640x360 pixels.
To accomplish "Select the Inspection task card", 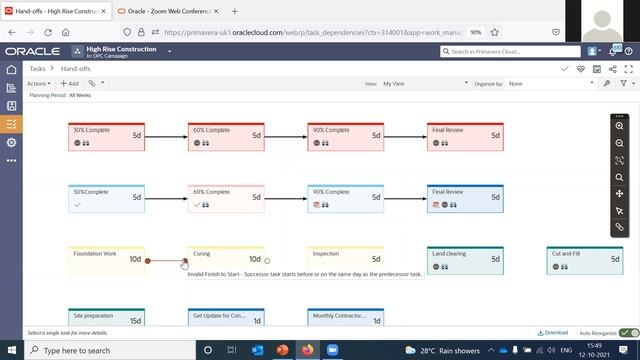I will click(x=346, y=261).
